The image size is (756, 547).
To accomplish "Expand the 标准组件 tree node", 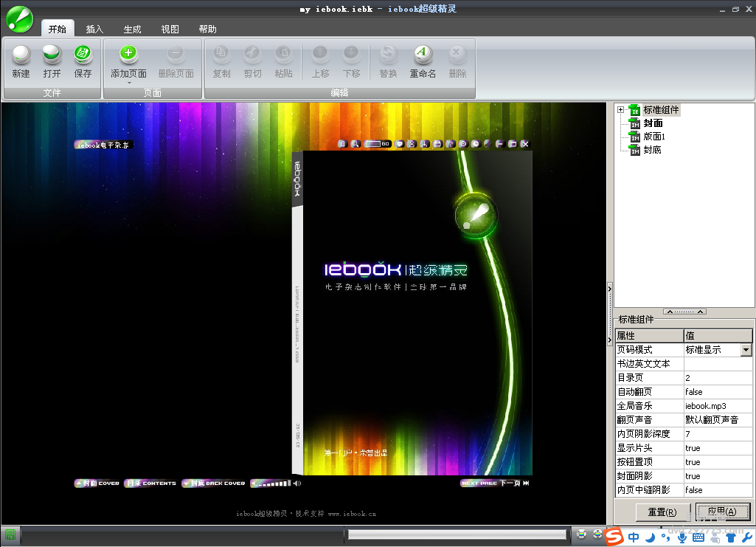I will (620, 110).
